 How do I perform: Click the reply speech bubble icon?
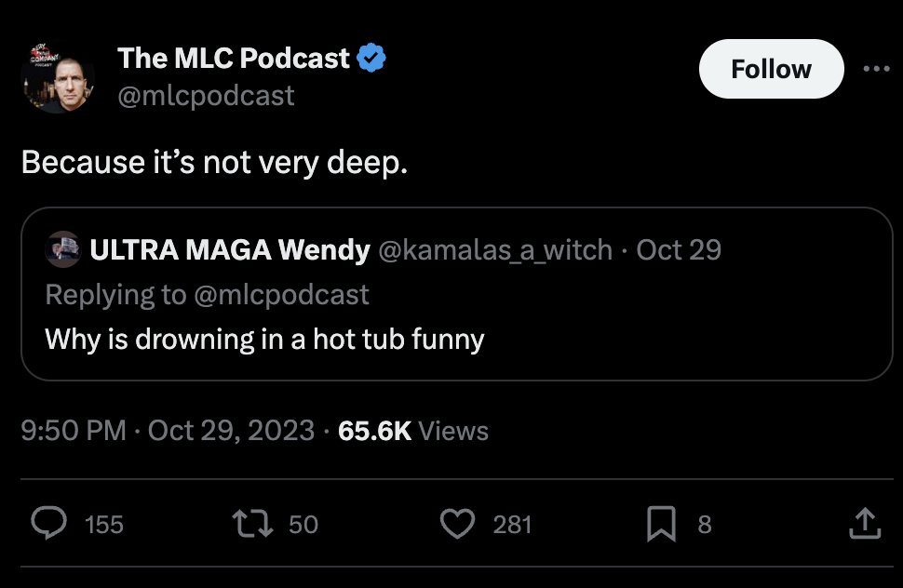point(47,524)
